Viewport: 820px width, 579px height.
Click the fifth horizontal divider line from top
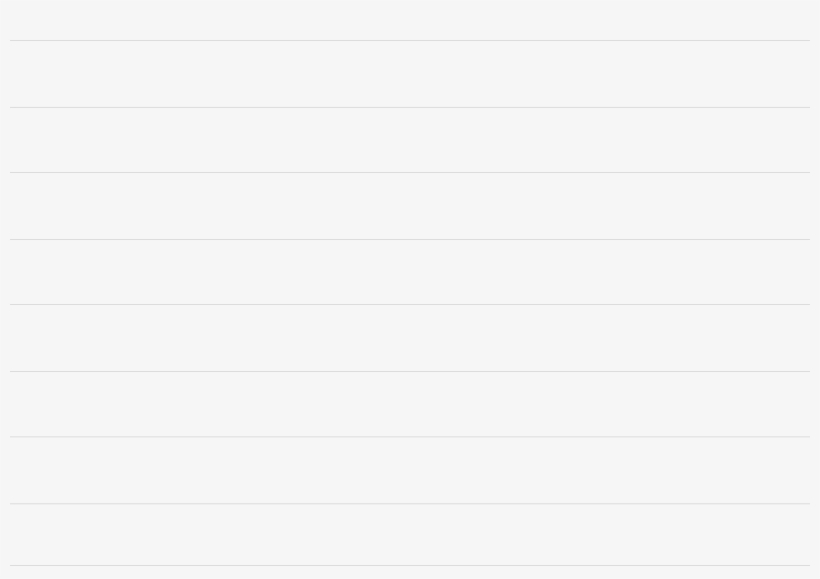click(x=410, y=304)
